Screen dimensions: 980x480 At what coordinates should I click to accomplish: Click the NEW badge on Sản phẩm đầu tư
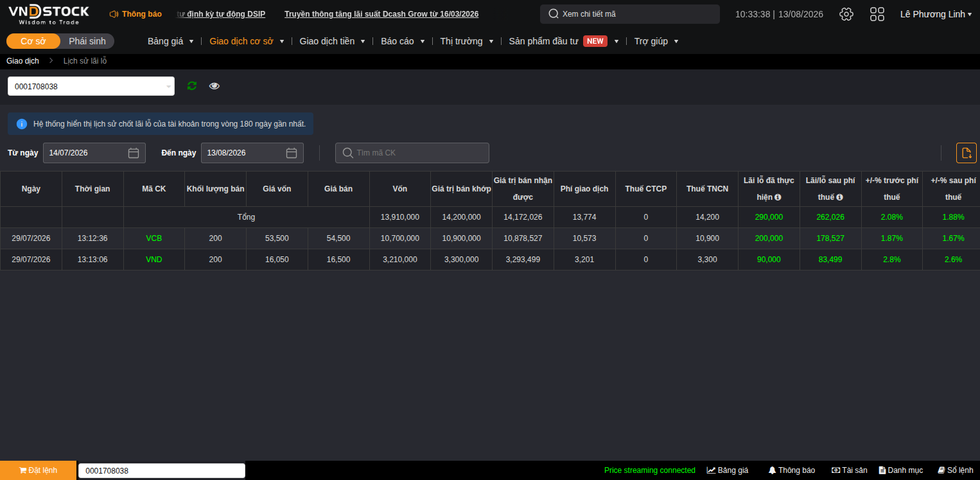pos(595,41)
